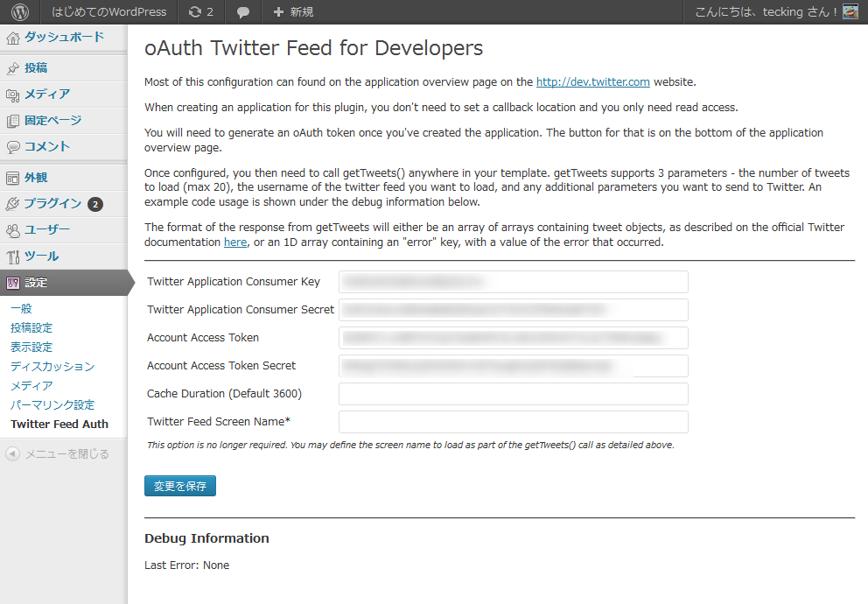Click the Cache Duration (Default 3600) label

(224, 394)
